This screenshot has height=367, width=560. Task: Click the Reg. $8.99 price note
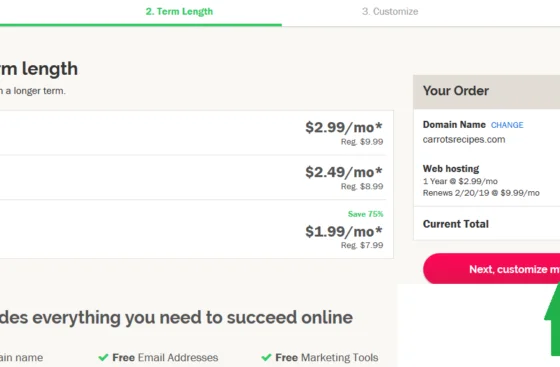click(x=362, y=186)
